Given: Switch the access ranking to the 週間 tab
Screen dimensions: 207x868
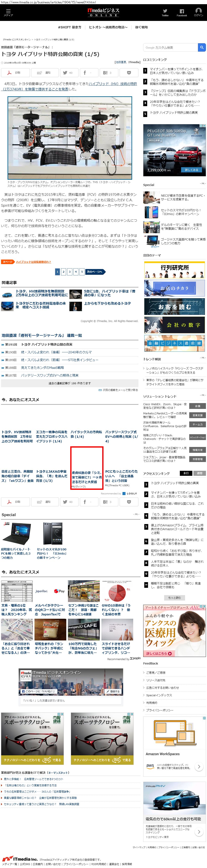Looking at the screenshot, I should 200,473.
